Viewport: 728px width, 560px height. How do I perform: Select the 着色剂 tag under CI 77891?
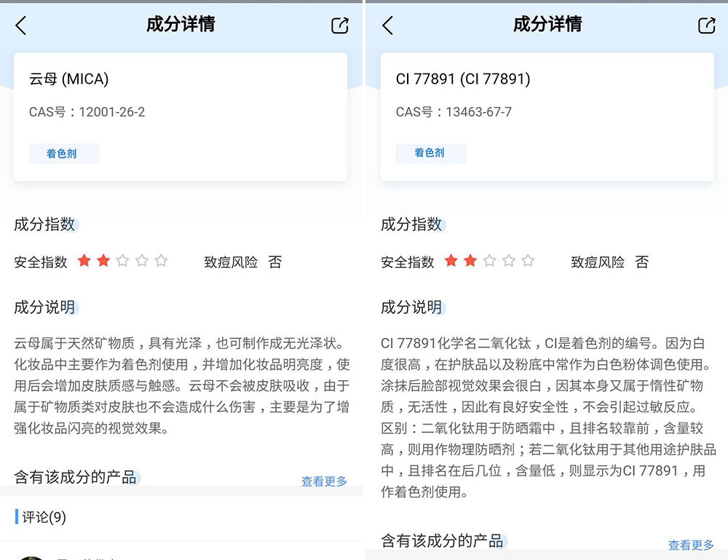[x=431, y=154]
